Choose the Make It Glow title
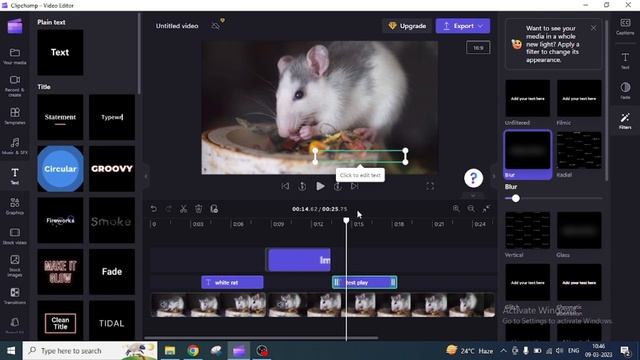Viewport: 640px width, 360px height. (60, 272)
